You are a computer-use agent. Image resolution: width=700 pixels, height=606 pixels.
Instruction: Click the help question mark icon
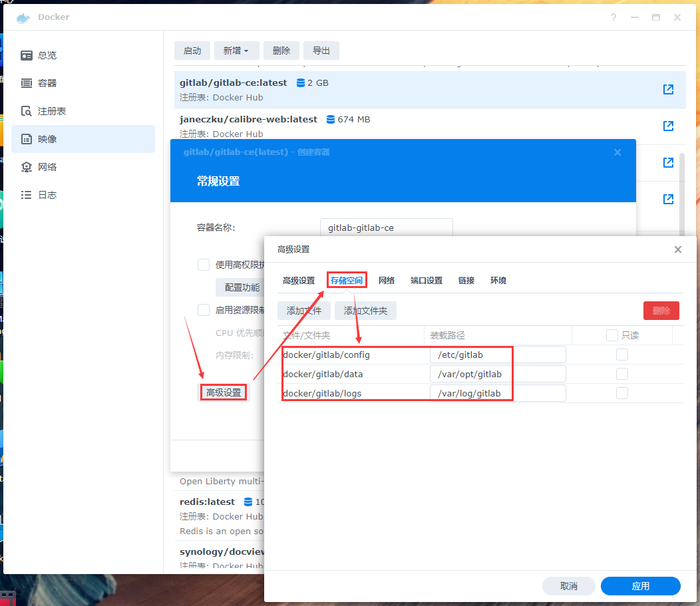pyautogui.click(x=613, y=17)
